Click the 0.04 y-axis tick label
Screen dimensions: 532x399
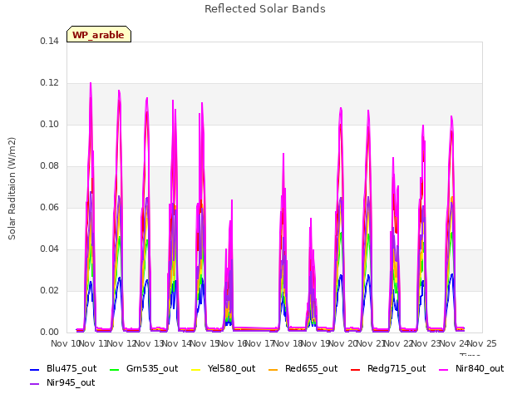tap(49, 249)
